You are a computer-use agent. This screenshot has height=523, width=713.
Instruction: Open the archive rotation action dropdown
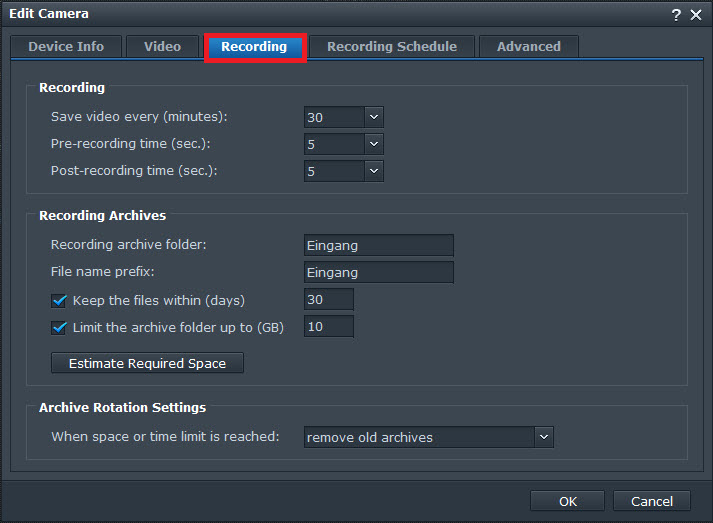543,437
